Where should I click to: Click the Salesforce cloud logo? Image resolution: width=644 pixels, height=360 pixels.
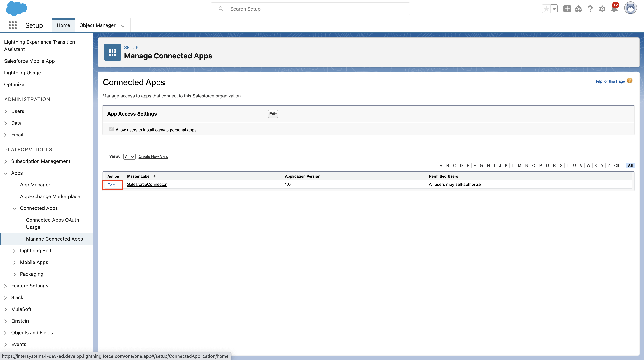17,9
